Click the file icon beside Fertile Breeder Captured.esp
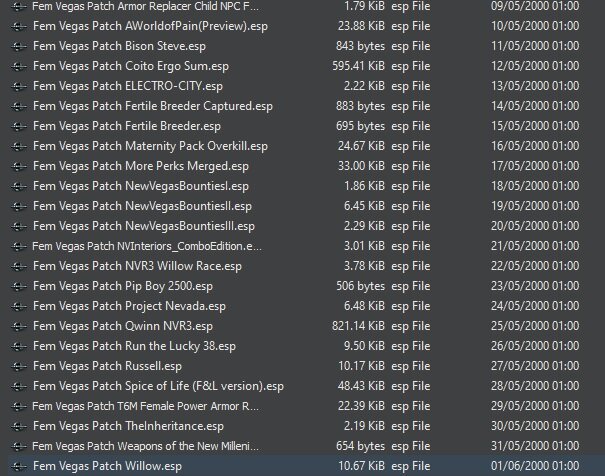605x476 pixels. coord(19,106)
